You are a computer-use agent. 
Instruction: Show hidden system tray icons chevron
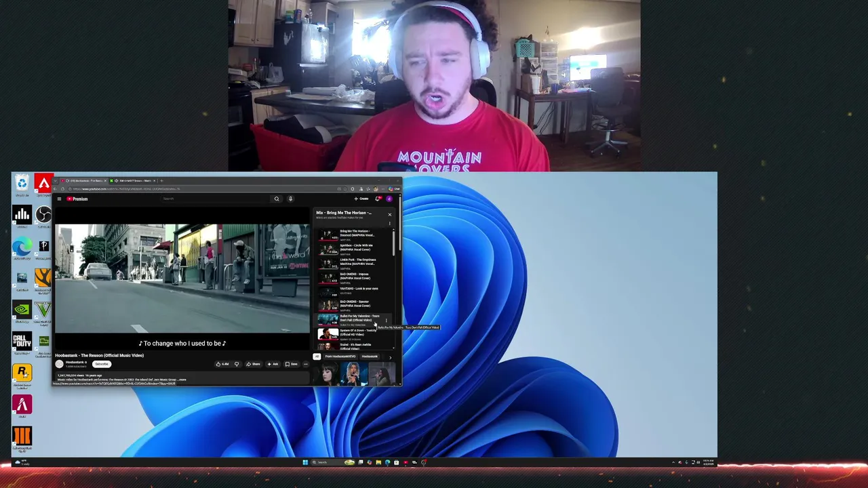pos(673,462)
